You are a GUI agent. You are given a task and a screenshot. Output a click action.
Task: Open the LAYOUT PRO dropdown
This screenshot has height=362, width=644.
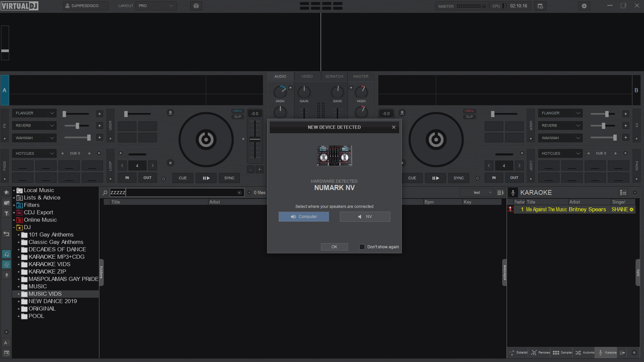(156, 6)
